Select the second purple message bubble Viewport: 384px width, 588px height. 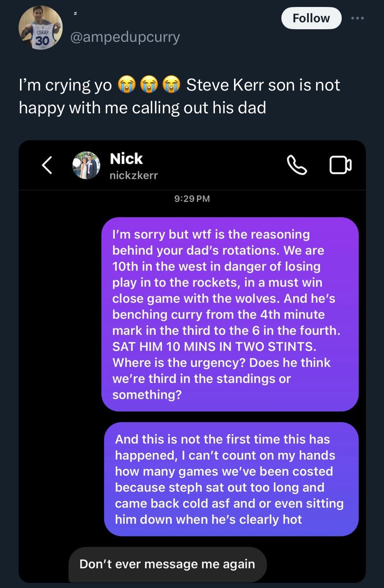pyautogui.click(x=231, y=479)
